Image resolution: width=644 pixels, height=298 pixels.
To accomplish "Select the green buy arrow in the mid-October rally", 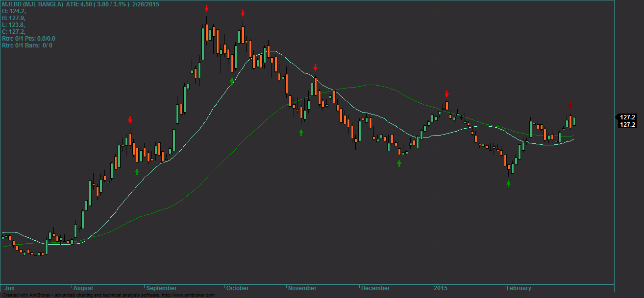I will 233,80.
